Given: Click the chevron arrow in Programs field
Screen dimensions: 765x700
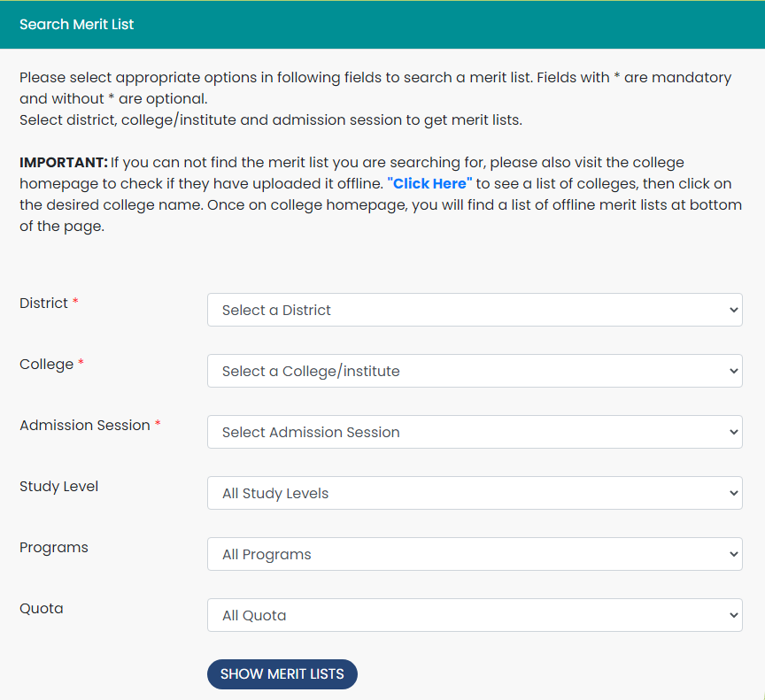Looking at the screenshot, I should pyautogui.click(x=733, y=554).
